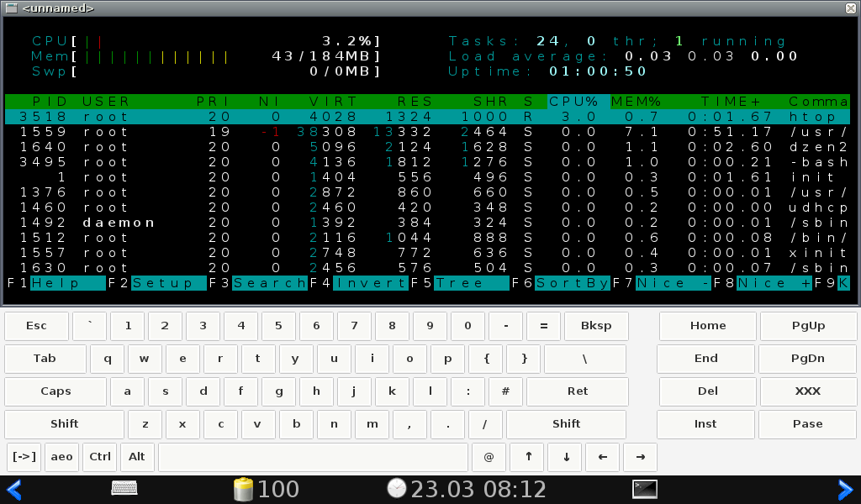Click the clock icon in taskbar
The width and height of the screenshot is (861, 504).
pyautogui.click(x=396, y=489)
